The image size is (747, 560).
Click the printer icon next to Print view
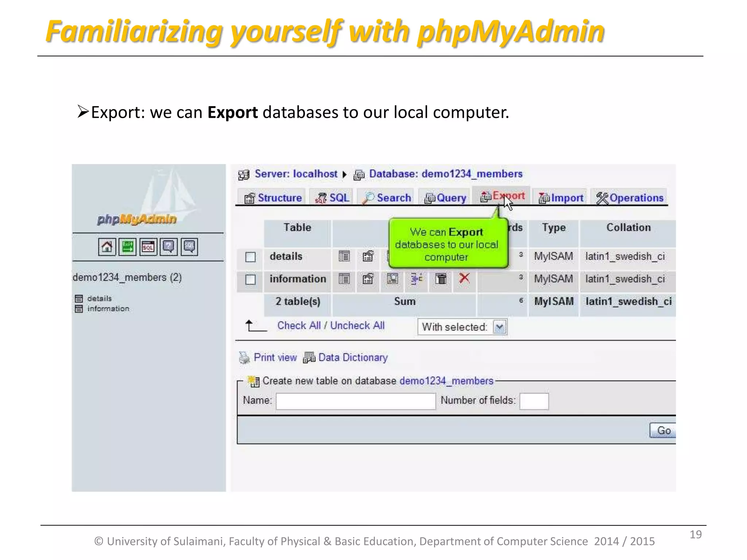click(244, 358)
